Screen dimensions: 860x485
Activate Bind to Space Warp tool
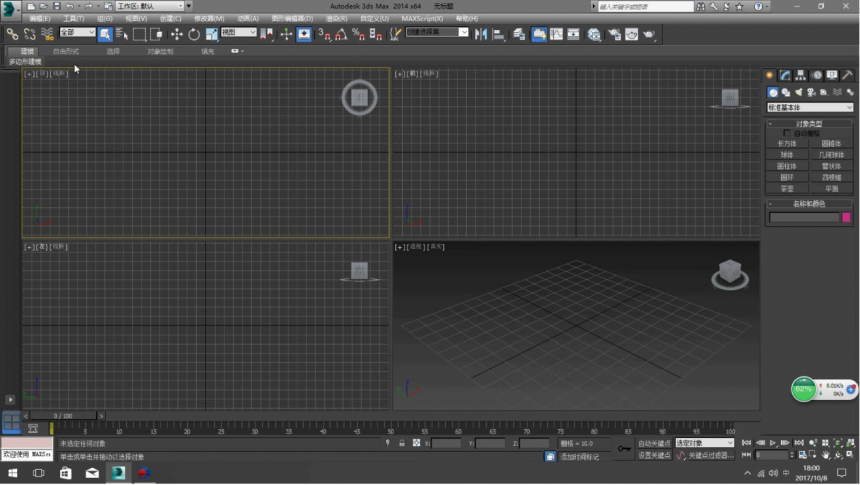coord(47,34)
